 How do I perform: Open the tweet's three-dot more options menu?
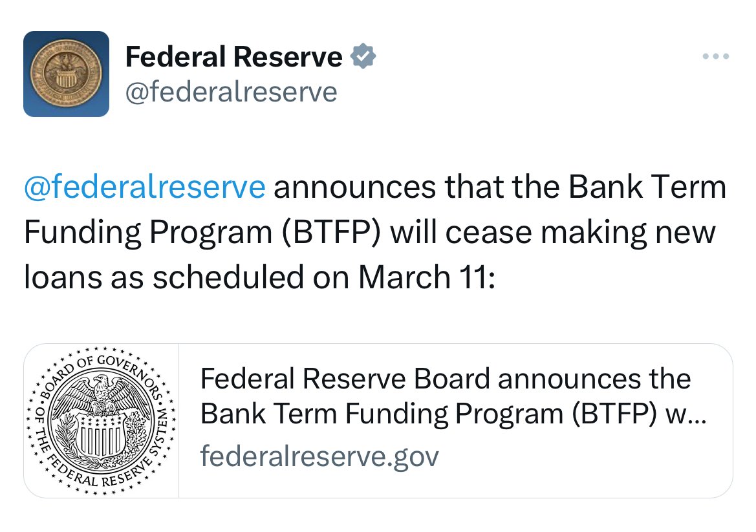pyautogui.click(x=716, y=57)
